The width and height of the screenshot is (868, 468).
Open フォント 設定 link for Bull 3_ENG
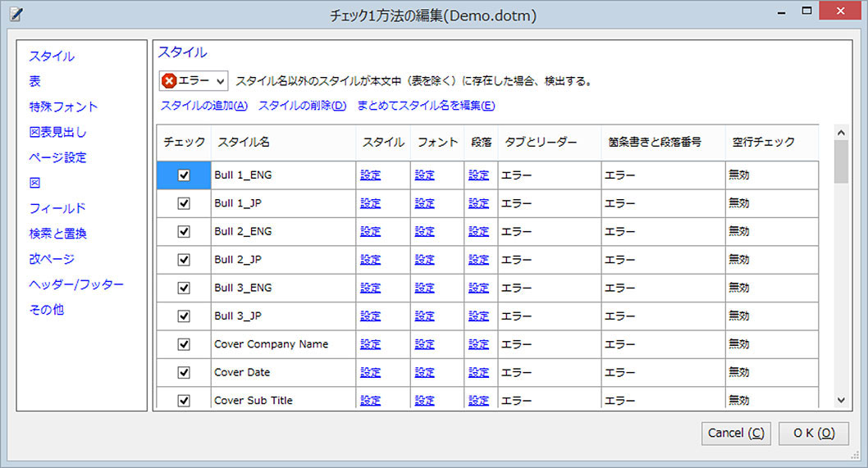pyautogui.click(x=424, y=288)
